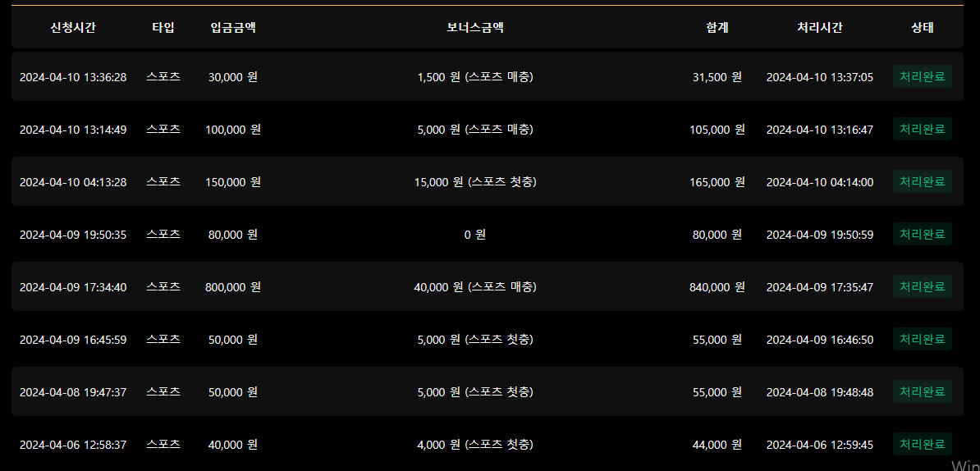Click the 1,500 원 (스포츠 매충) bonus cell

tap(475, 76)
